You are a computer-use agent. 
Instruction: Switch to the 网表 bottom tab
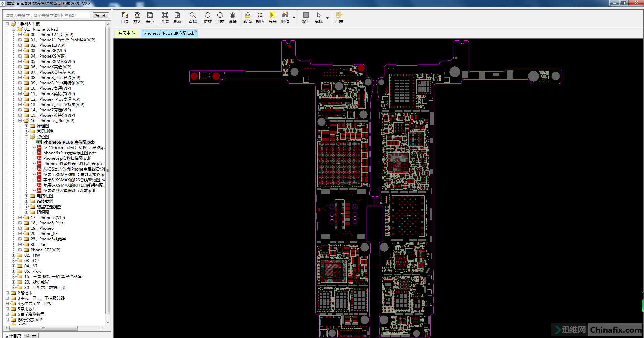pos(31,335)
